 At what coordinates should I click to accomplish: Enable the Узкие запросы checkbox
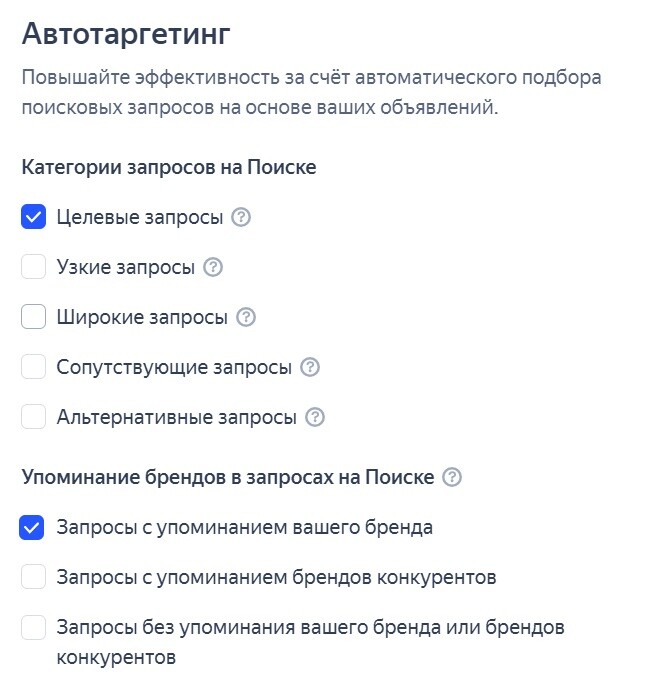[34, 267]
